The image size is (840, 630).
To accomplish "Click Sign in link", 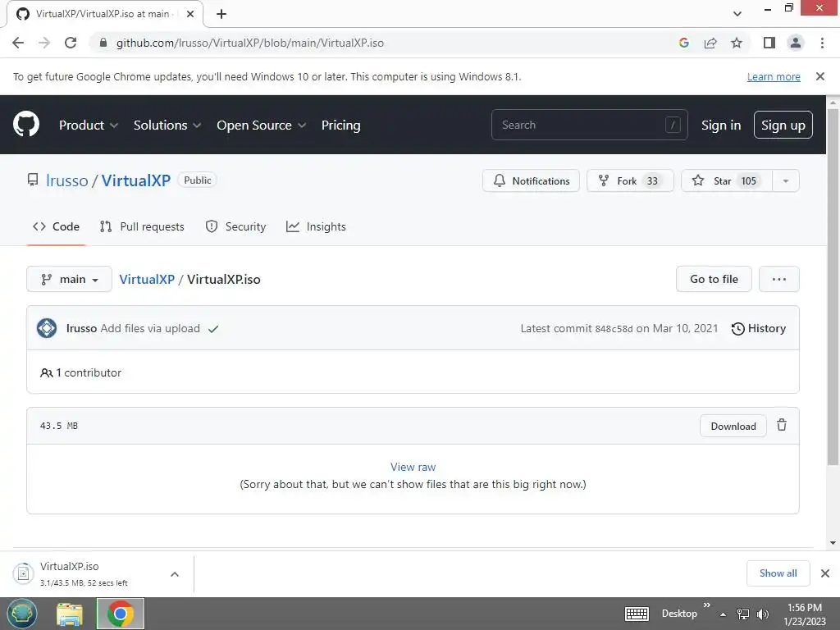I will [721, 125].
